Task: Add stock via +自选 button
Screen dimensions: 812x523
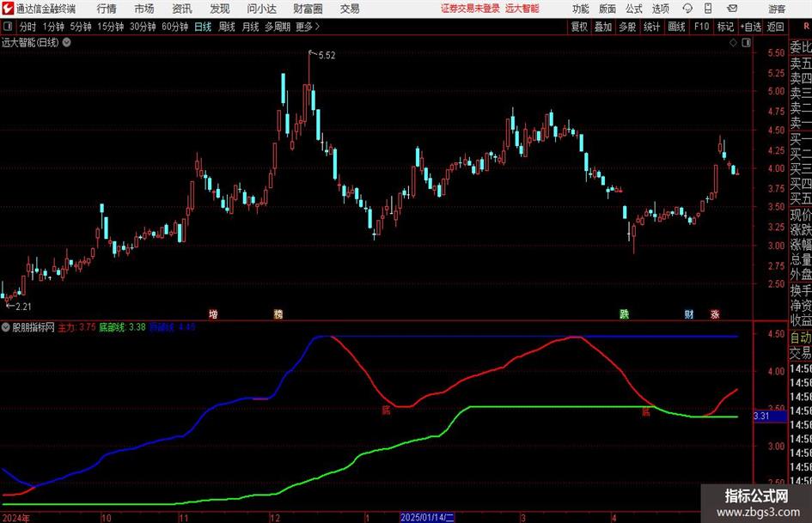Action: (751, 27)
